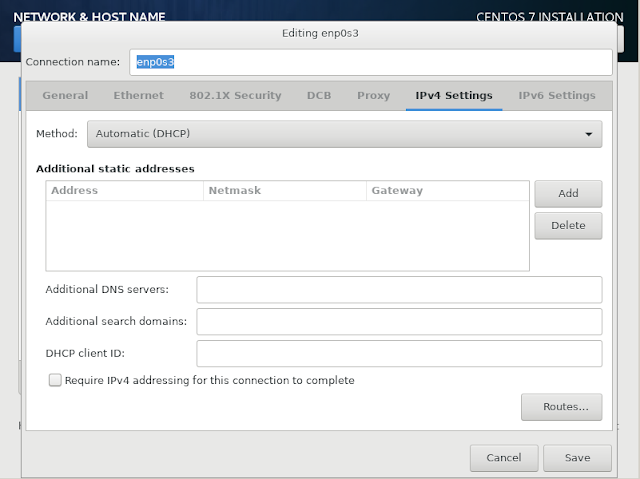Open the Ethernet tab

click(x=138, y=95)
